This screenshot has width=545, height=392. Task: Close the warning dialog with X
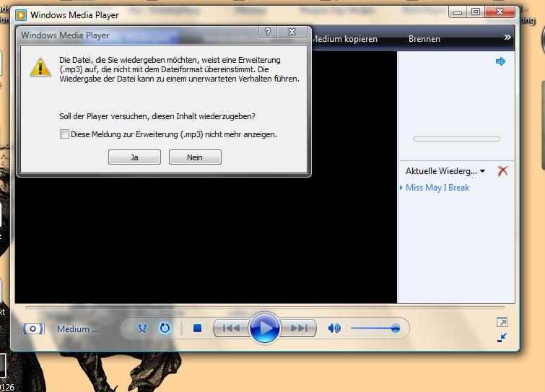point(292,32)
